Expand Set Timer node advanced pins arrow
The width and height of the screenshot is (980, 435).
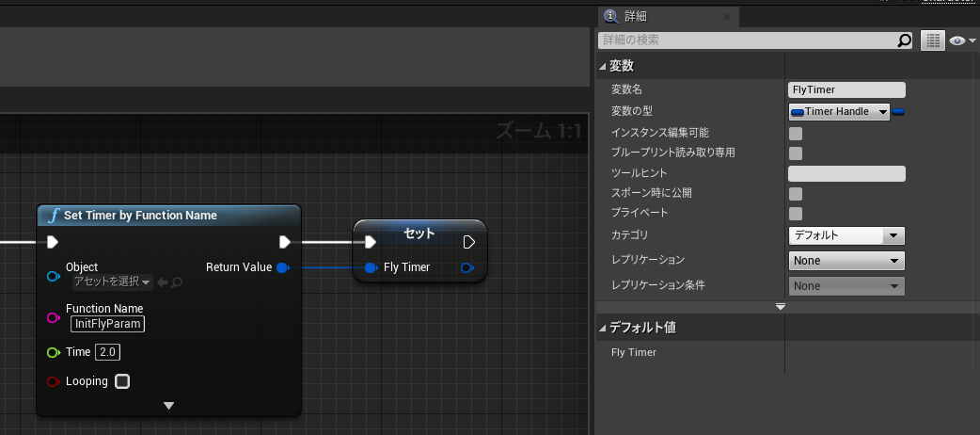click(168, 406)
